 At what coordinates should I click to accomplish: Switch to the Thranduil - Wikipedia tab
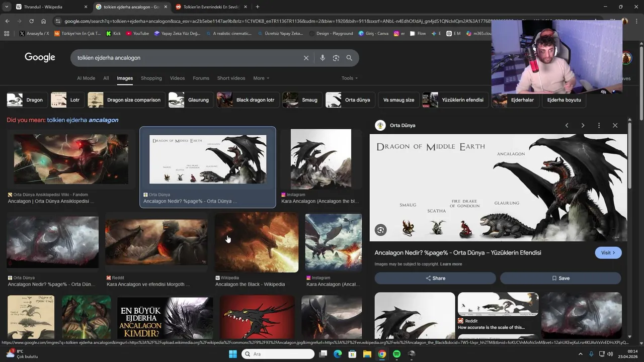pyautogui.click(x=51, y=7)
